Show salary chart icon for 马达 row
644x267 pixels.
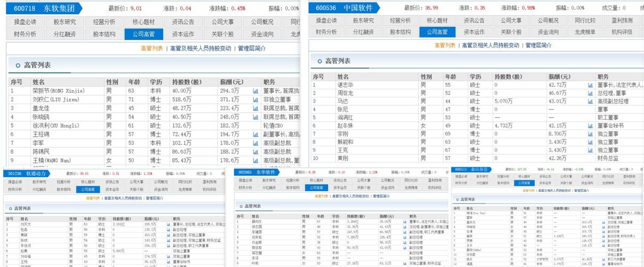(x=590, y=101)
